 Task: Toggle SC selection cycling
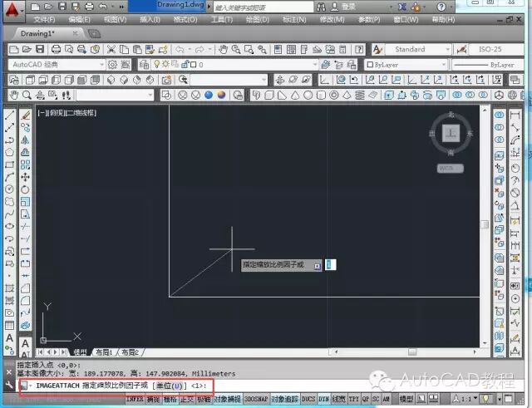(x=376, y=399)
